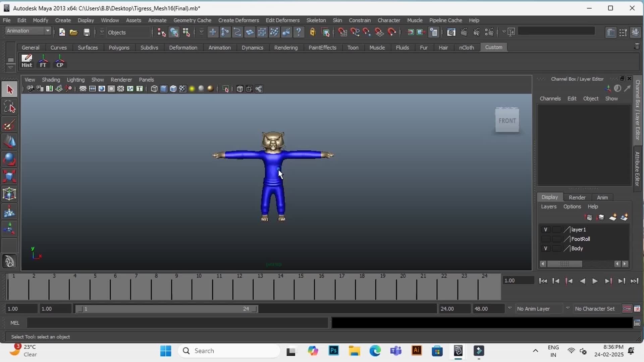Toggle visibility of Body layer
This screenshot has width=644, height=362.
pyautogui.click(x=545, y=248)
